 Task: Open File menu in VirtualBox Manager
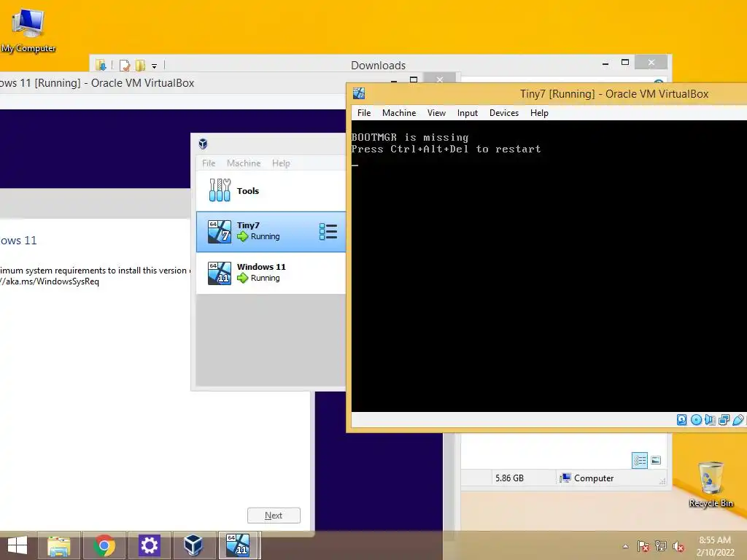(209, 163)
